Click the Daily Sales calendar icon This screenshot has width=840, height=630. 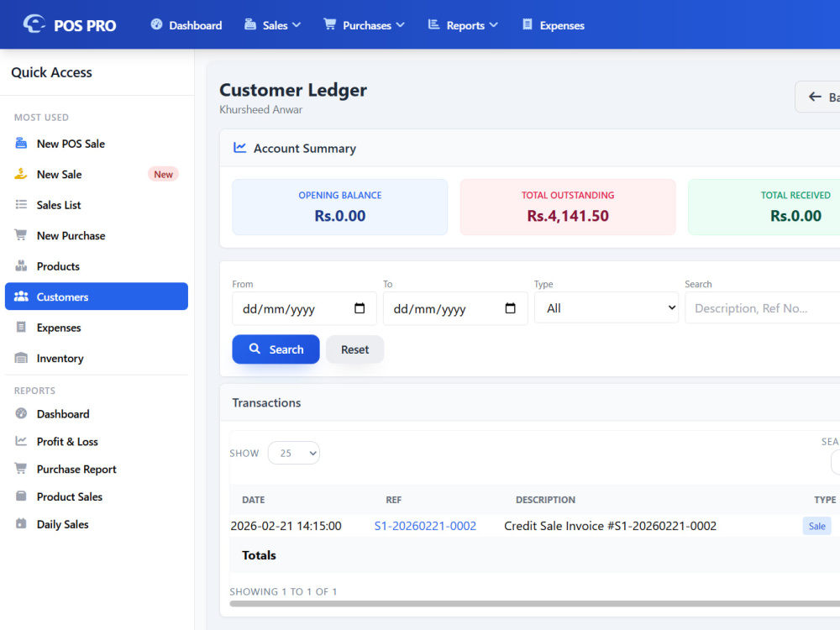pos(21,523)
